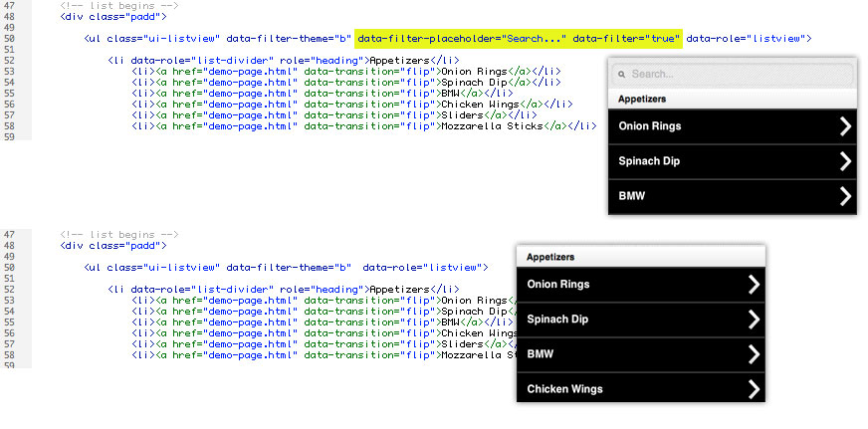Viewport: 868px width, 429px height.
Task: Click Onion Rings arrow in the list with search
Action: [845, 126]
